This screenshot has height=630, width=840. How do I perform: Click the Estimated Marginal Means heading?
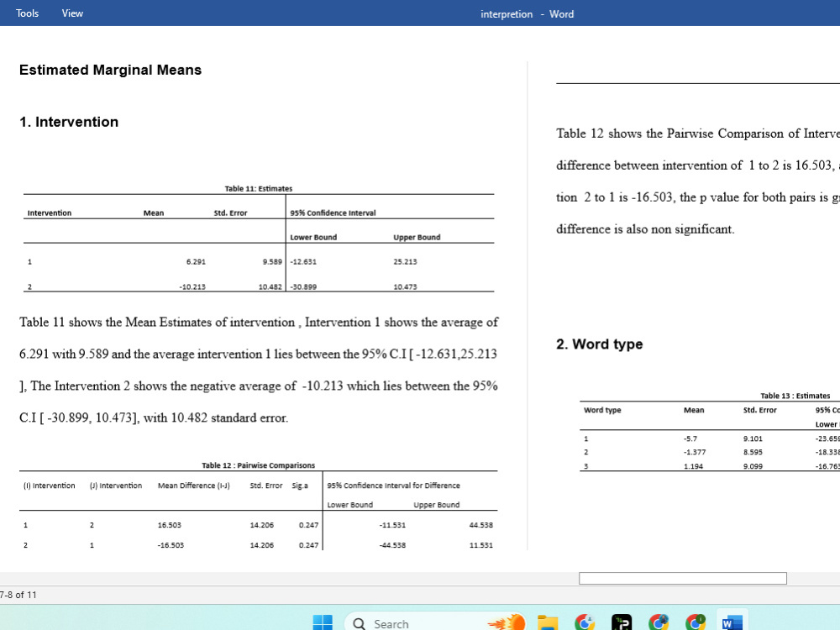click(110, 70)
